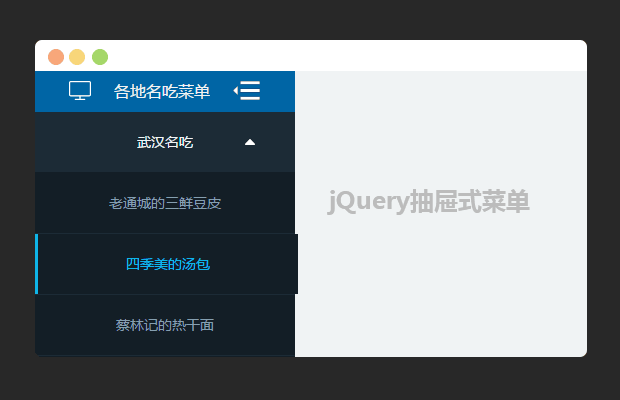Collapse the 武汉名吃 section with the triangle arrow
The height and width of the screenshot is (400, 620).
(250, 142)
